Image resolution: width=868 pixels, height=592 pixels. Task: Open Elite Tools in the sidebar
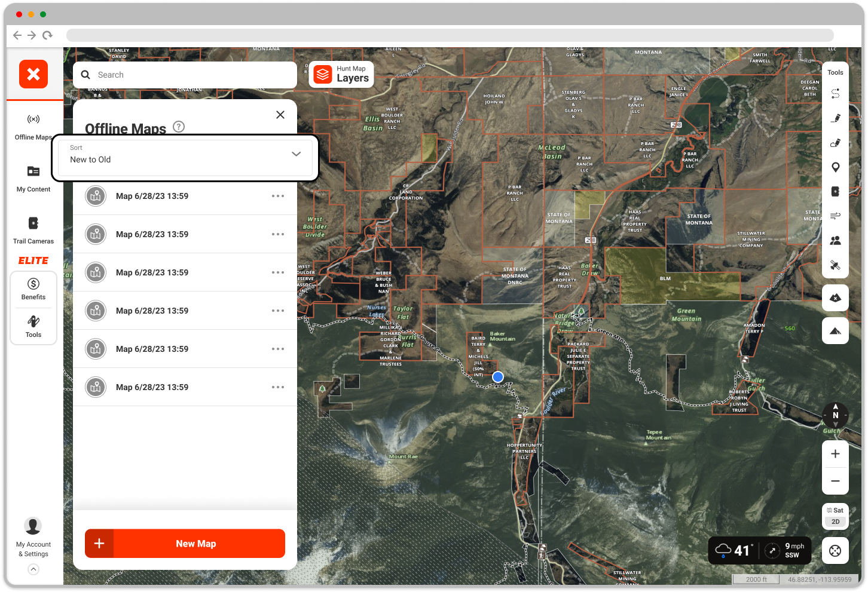33,327
